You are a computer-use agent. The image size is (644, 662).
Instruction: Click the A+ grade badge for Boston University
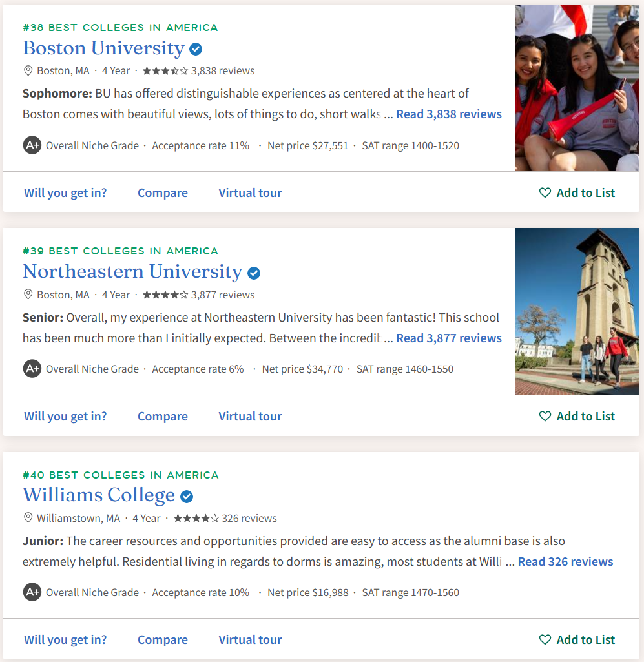point(32,145)
